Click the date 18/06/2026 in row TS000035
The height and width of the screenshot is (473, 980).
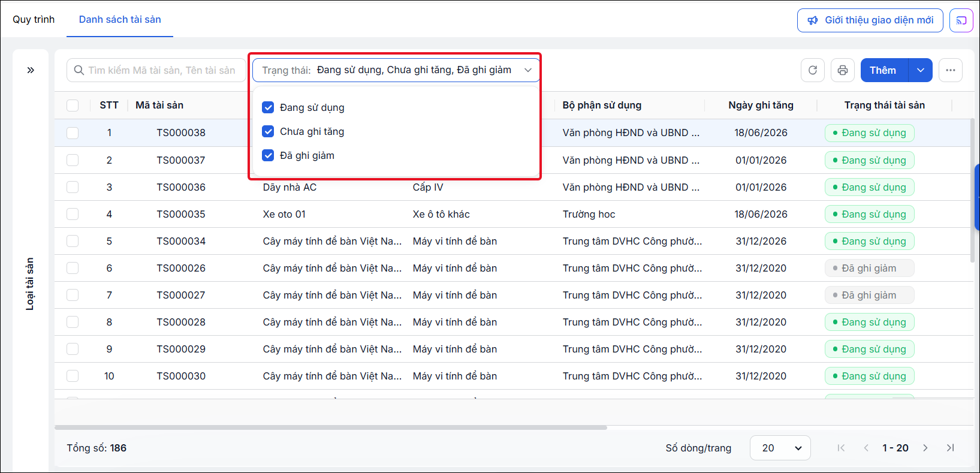click(761, 214)
